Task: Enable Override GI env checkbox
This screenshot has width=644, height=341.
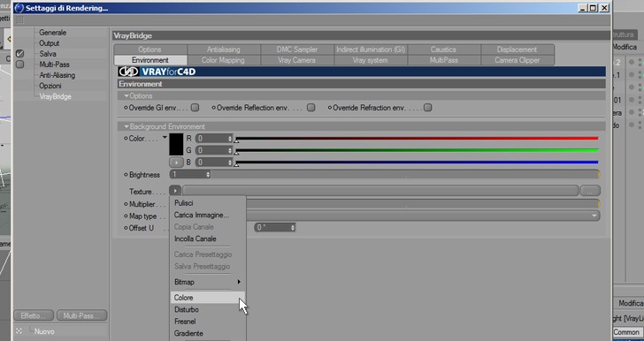Action: (195, 108)
